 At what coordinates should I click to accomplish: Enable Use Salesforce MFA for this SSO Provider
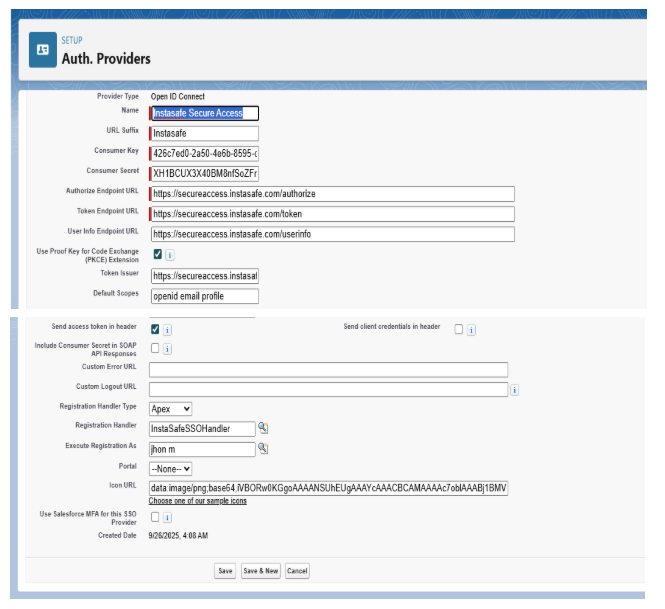tap(155, 518)
